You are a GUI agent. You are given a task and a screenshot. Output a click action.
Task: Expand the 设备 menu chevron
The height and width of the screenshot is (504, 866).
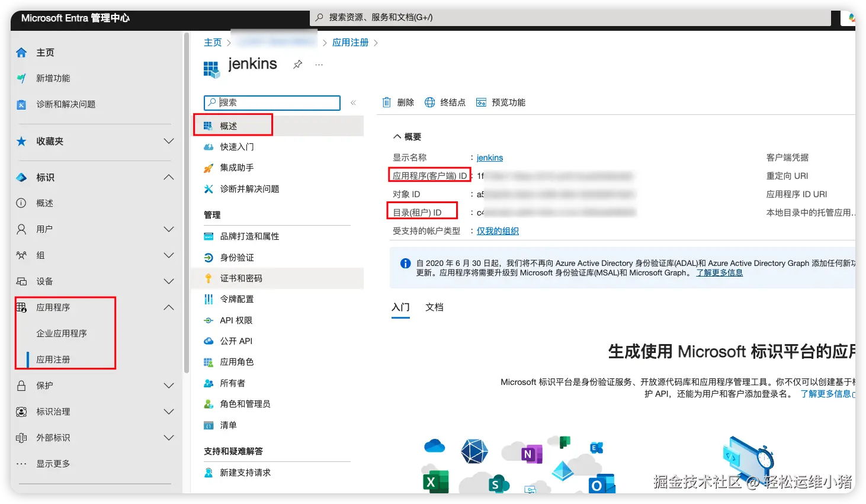click(x=169, y=281)
